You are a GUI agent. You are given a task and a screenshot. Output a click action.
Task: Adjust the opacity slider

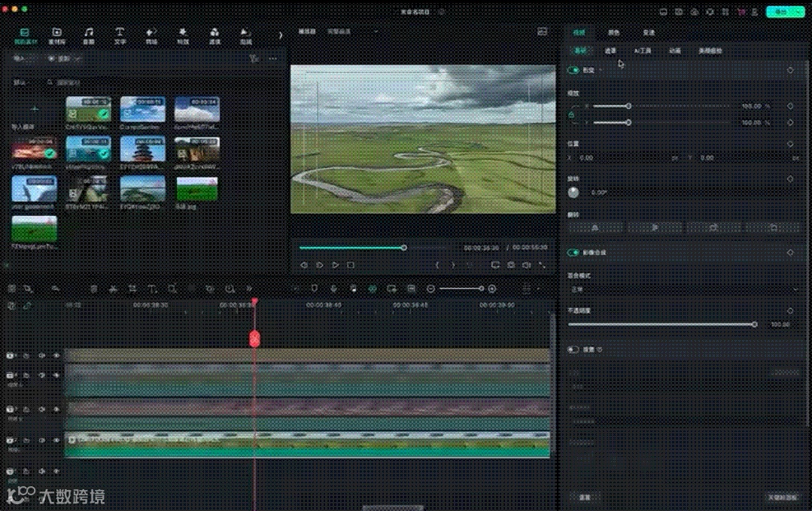[661, 324]
